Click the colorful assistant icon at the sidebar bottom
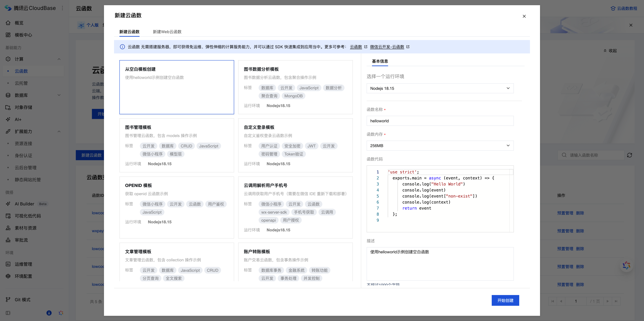The width and height of the screenshot is (644, 321). [x=61, y=313]
